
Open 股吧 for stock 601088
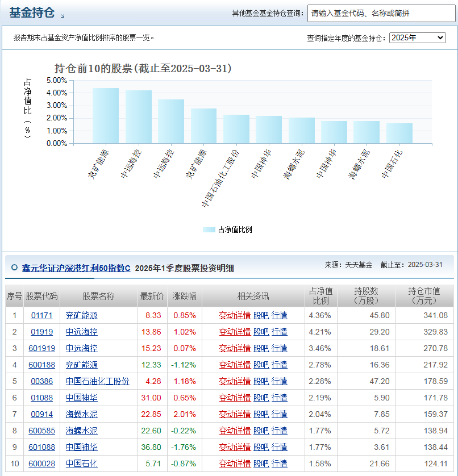(261, 447)
